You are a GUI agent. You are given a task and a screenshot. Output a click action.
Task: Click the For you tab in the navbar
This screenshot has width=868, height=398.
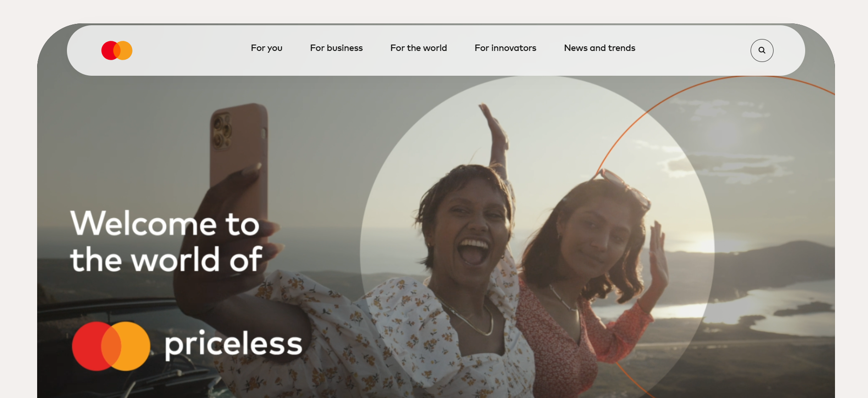[x=266, y=48]
